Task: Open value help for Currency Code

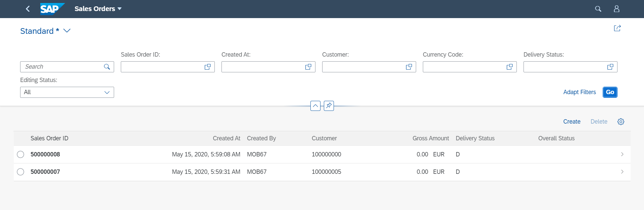Action: (510, 67)
